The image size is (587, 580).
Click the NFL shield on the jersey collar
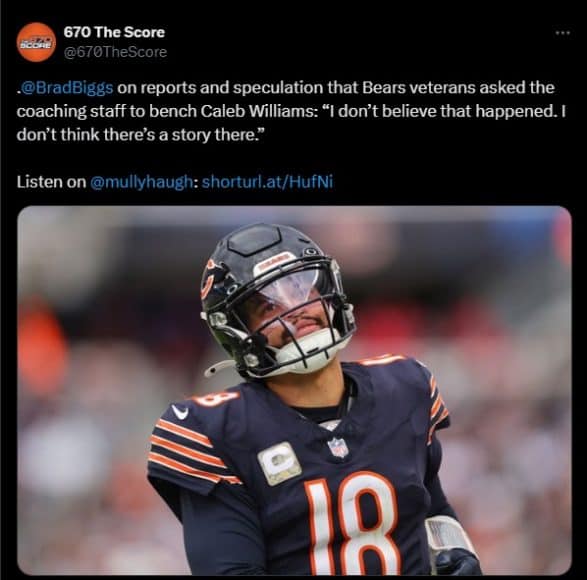click(x=338, y=447)
